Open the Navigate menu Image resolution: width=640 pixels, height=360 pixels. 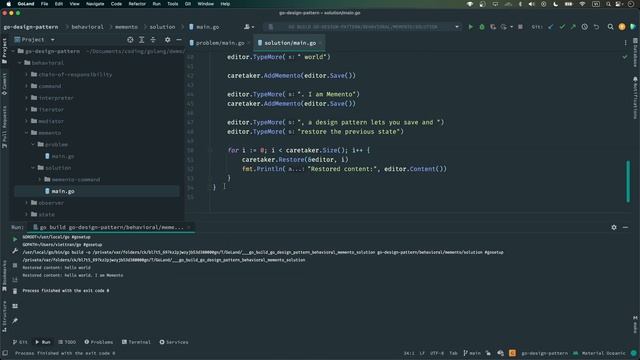coord(95,4)
